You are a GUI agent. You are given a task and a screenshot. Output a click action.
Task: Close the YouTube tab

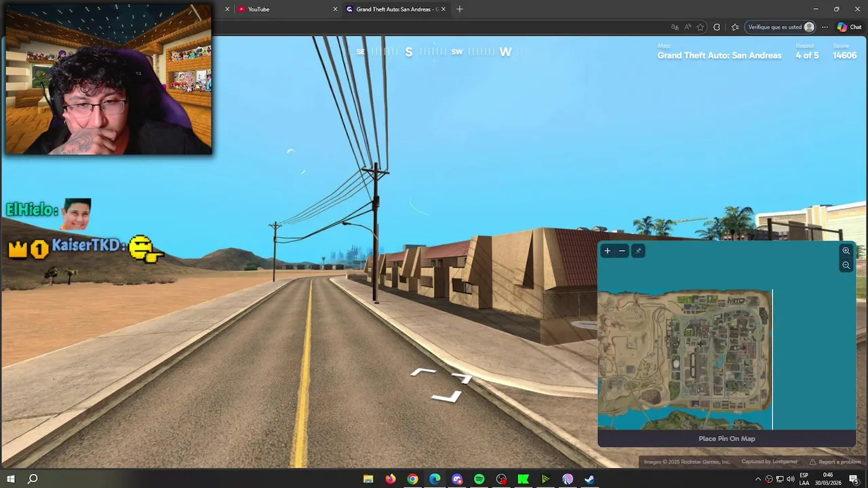(335, 9)
